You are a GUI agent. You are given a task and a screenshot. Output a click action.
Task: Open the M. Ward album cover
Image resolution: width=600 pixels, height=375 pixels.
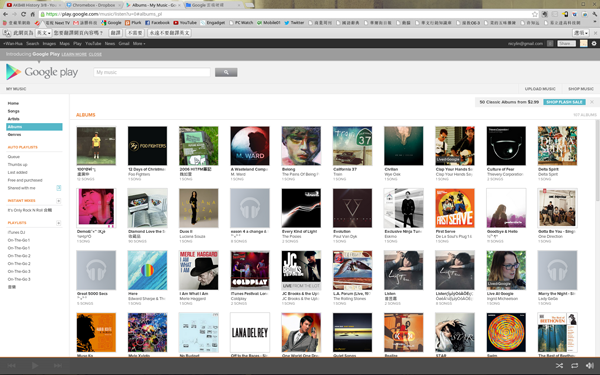pyautogui.click(x=250, y=146)
